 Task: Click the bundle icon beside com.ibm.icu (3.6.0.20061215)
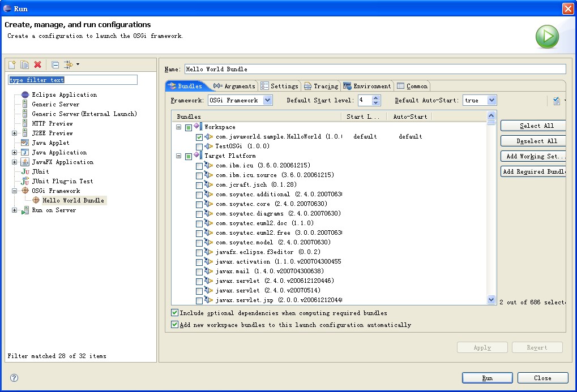208,166
